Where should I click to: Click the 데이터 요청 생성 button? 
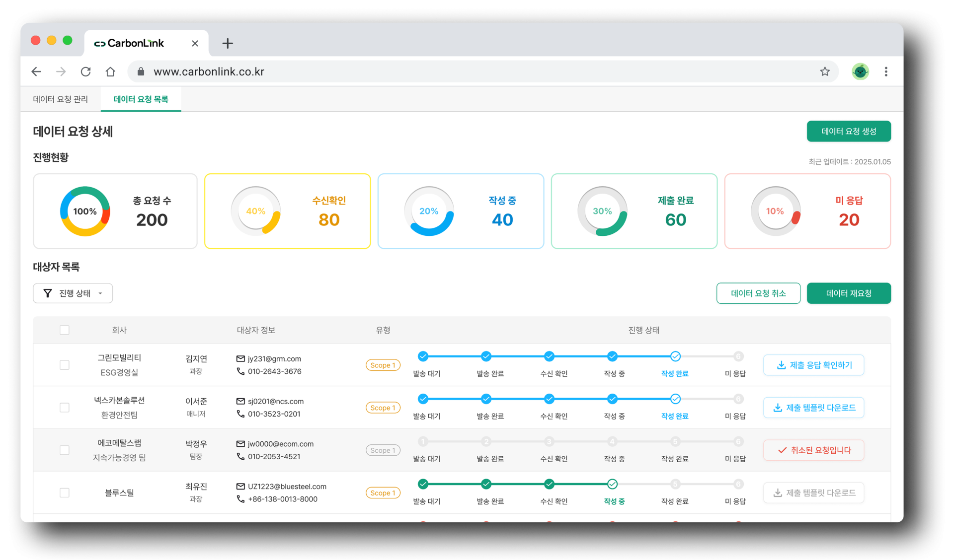848,131
